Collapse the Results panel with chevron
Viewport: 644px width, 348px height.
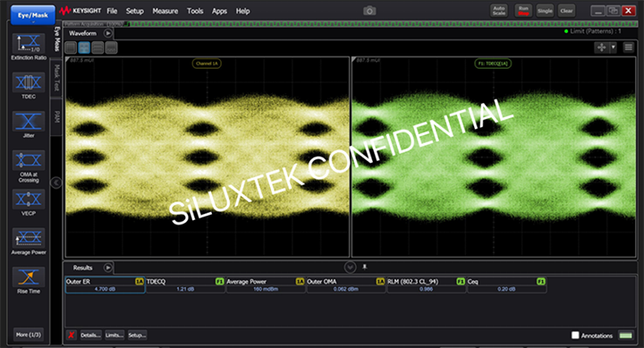tap(350, 267)
